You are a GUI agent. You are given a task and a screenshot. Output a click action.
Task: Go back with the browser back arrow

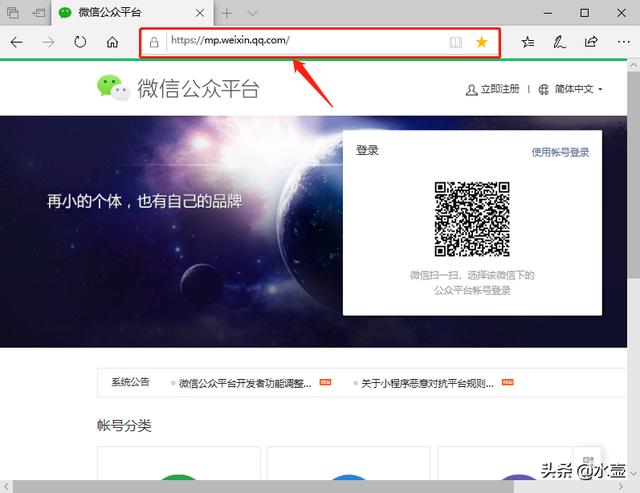16,42
